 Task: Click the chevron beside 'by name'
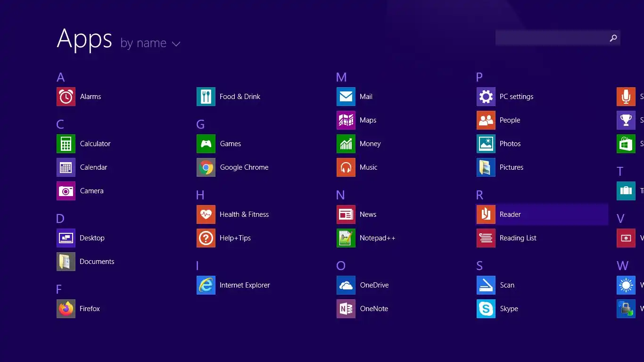pos(176,44)
